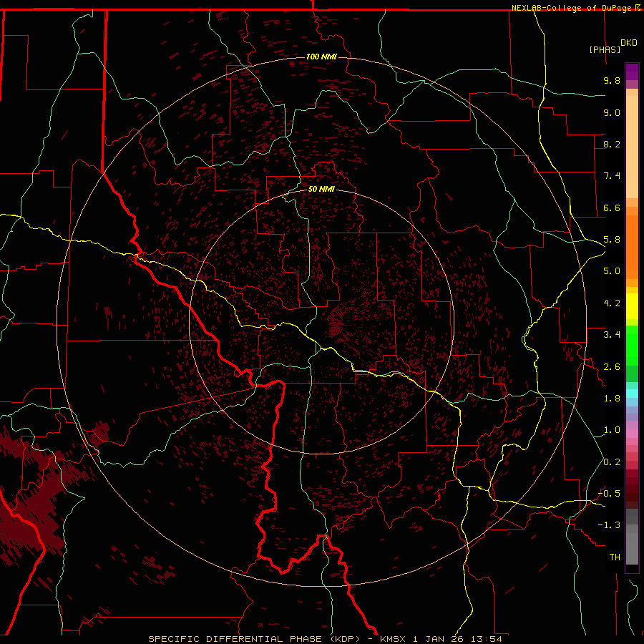Viewport: 644px width, 644px height.
Task: Click the 0.2 scale value
Action: tap(612, 462)
